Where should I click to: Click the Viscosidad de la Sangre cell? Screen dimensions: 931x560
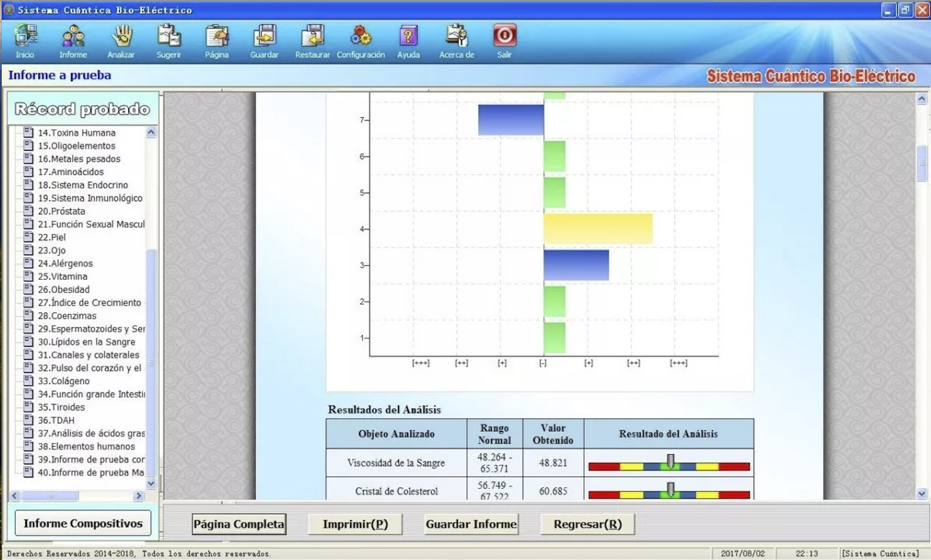click(x=396, y=463)
